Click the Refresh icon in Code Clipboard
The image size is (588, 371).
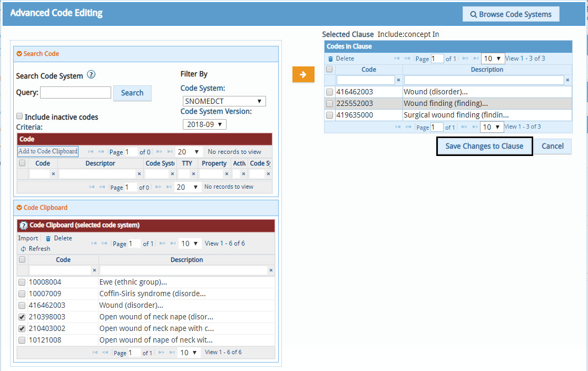point(23,249)
